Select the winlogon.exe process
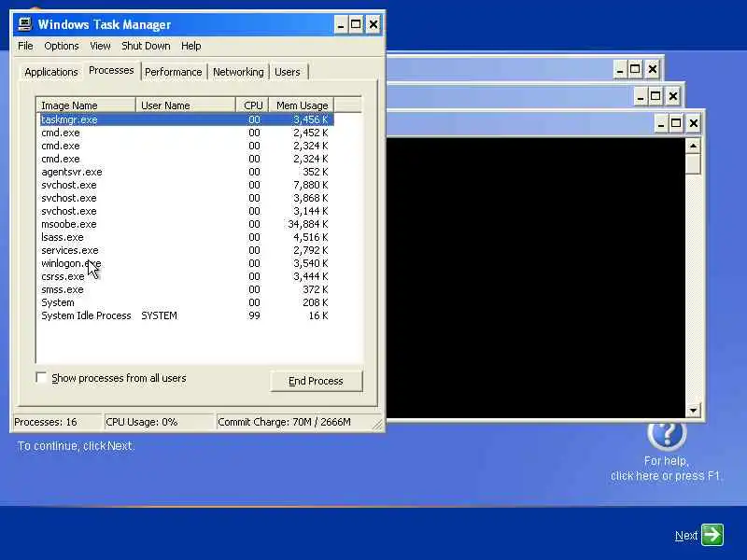Screen dimensions: 747x560 click(186, 263)
